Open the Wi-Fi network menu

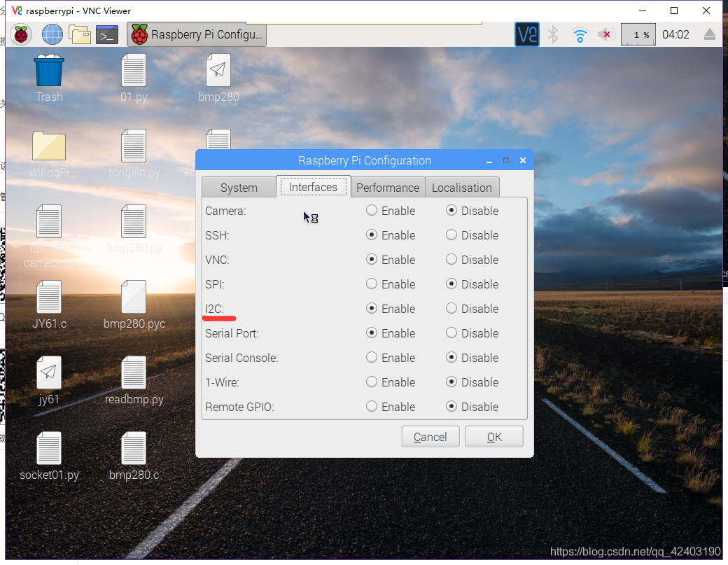580,35
